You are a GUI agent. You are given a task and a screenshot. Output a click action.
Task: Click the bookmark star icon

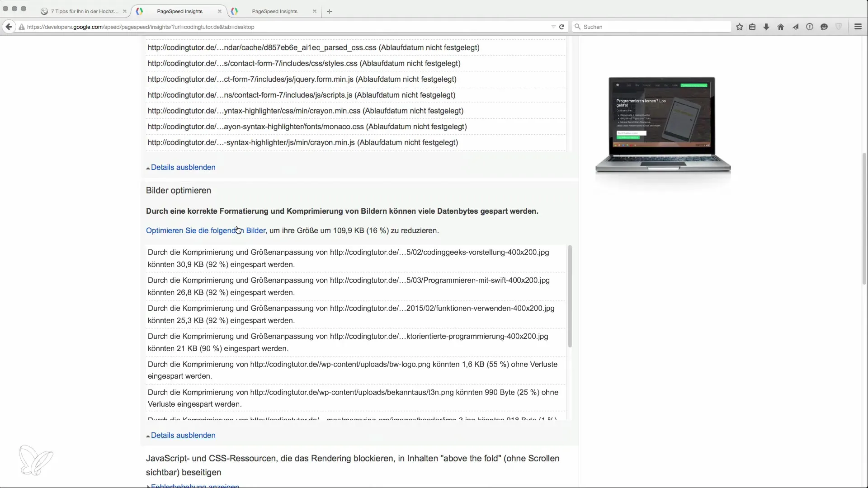[740, 27]
